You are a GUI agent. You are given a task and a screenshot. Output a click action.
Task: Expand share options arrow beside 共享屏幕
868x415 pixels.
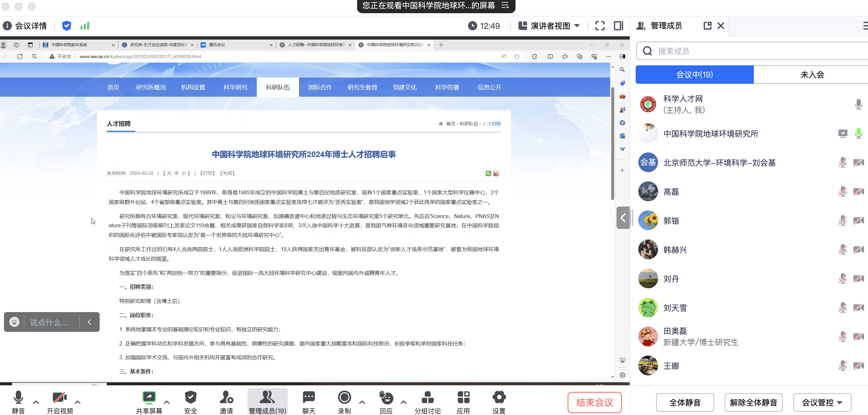167,402
